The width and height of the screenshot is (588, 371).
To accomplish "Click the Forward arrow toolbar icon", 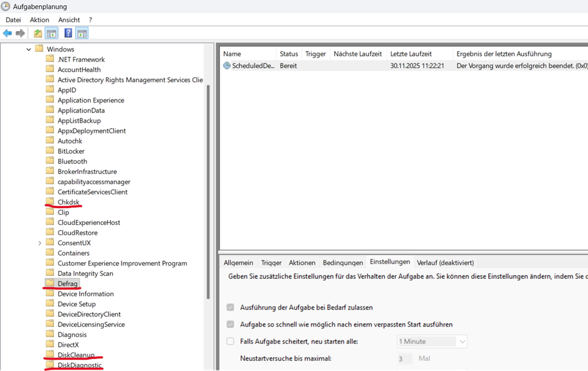I will 21,34.
